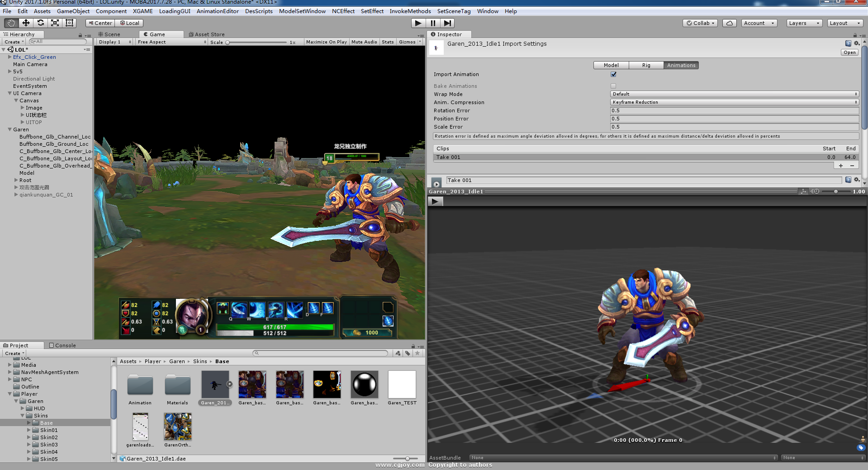This screenshot has height=470, width=868.
Task: Open Layout dropdown
Action: tap(845, 23)
